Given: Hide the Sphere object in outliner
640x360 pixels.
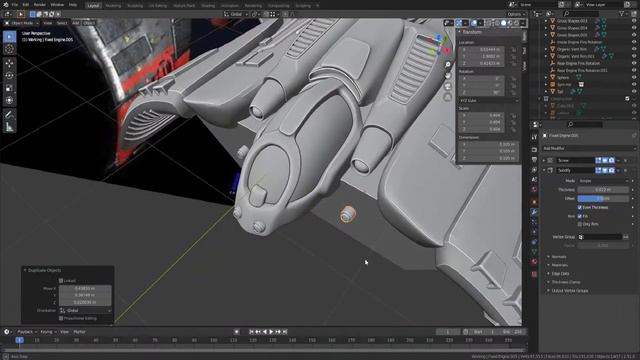Looking at the screenshot, I should pyautogui.click(x=634, y=78).
